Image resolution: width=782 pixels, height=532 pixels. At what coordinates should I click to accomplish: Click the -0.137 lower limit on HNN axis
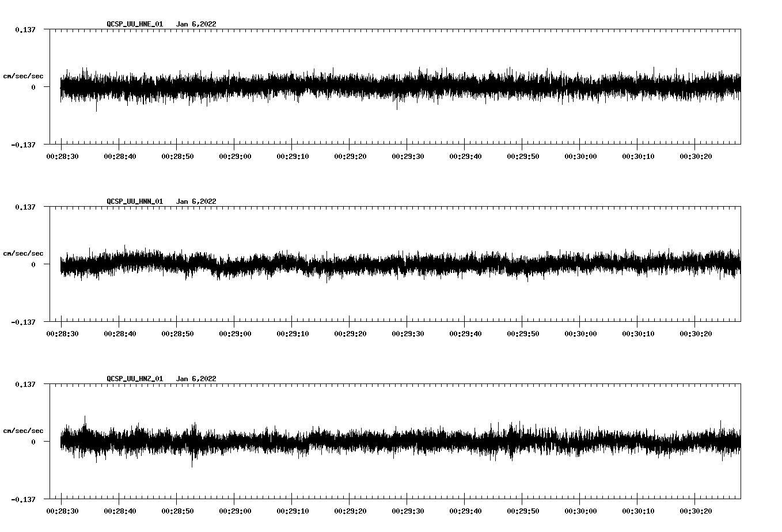[23, 322]
